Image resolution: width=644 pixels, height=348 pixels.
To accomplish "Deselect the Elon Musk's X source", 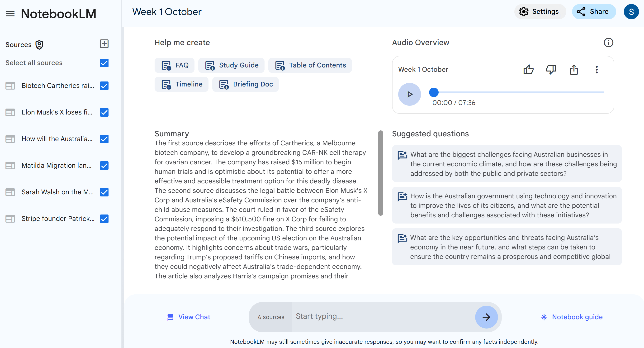I will pyautogui.click(x=104, y=113).
